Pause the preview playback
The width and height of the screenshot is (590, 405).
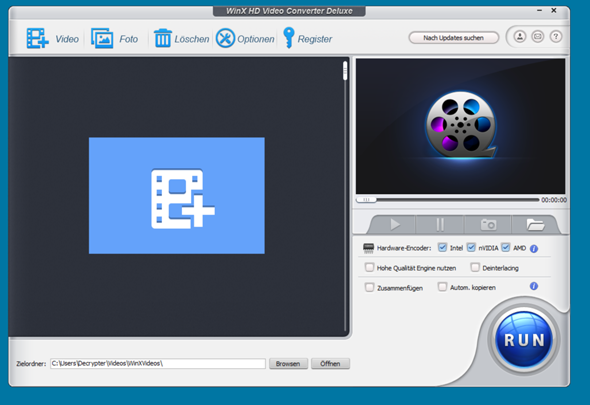pyautogui.click(x=440, y=225)
